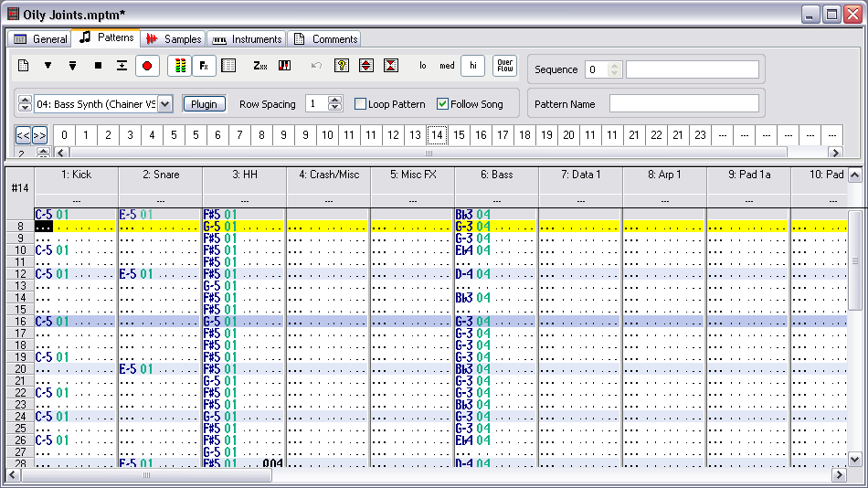Select the 'hi' detail level button
Viewport: 868px width, 488px height.
click(x=472, y=66)
